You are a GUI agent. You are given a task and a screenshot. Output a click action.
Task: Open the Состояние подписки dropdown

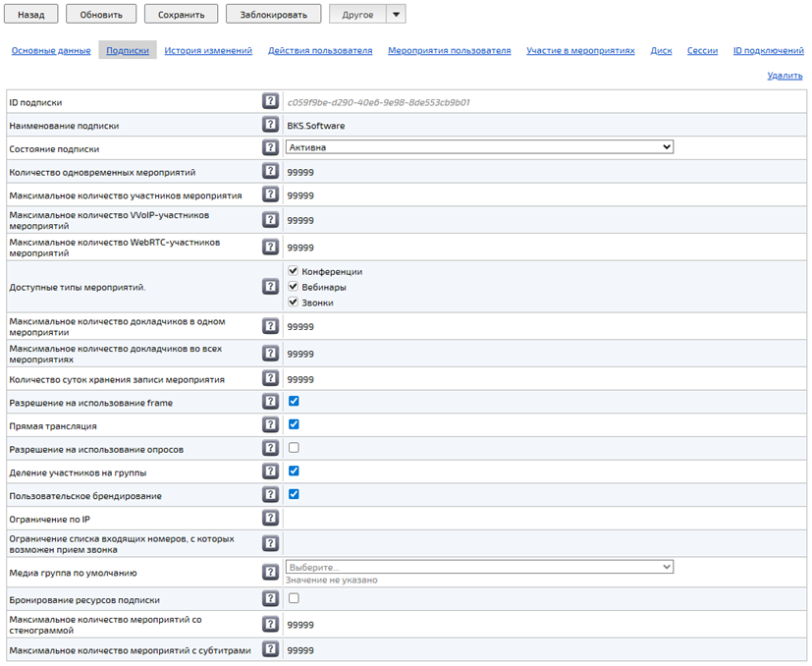tap(479, 147)
